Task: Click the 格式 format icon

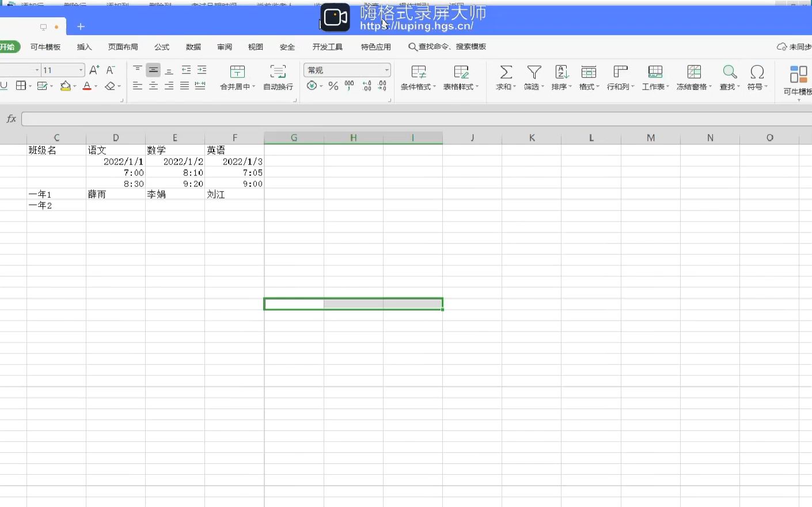Action: click(x=589, y=72)
